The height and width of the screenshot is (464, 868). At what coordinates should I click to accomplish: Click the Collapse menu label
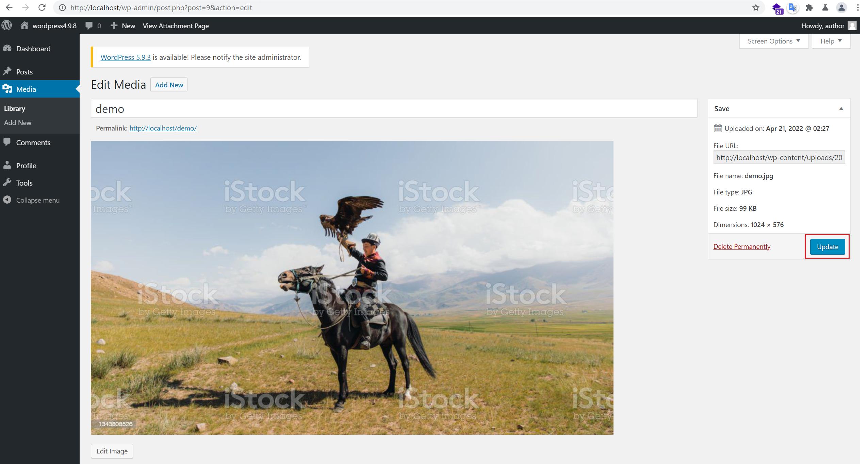(38, 200)
